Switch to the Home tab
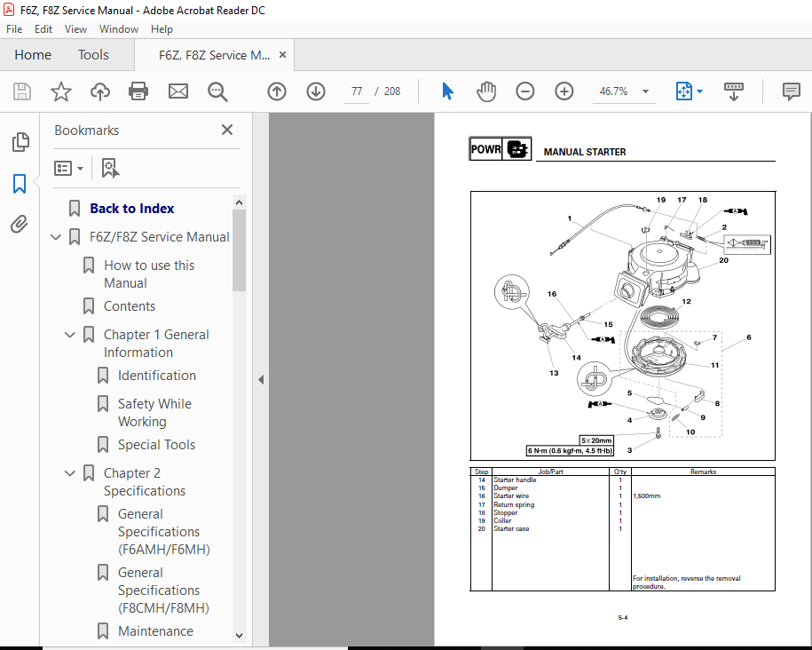This screenshot has height=650, width=812. click(33, 55)
